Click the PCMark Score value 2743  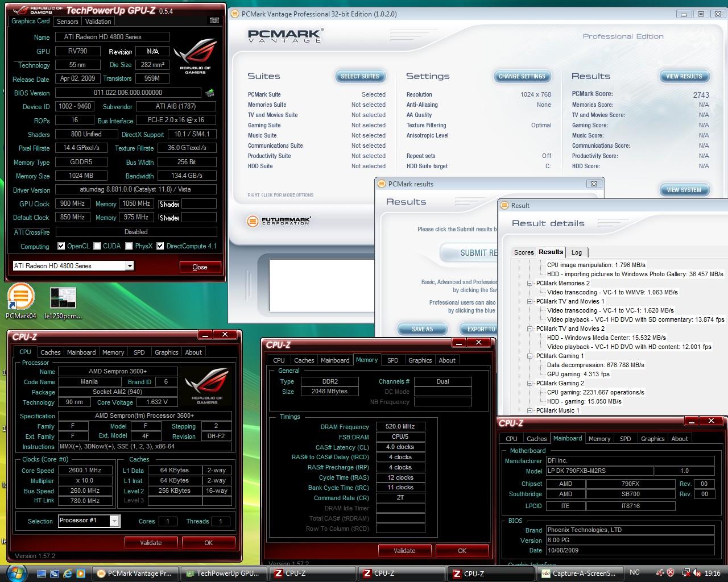(x=701, y=95)
